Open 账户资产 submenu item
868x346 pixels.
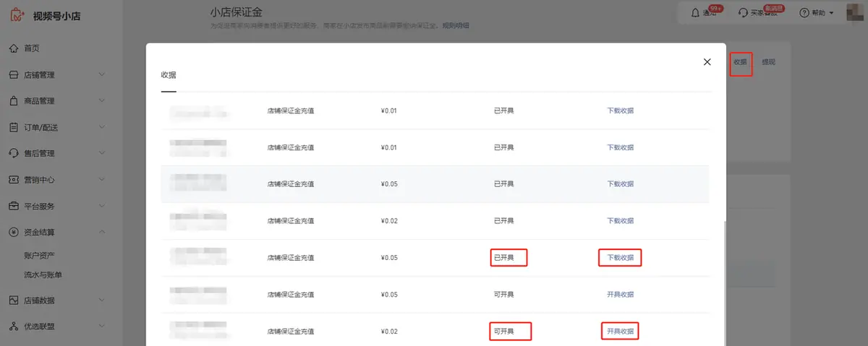(39, 256)
